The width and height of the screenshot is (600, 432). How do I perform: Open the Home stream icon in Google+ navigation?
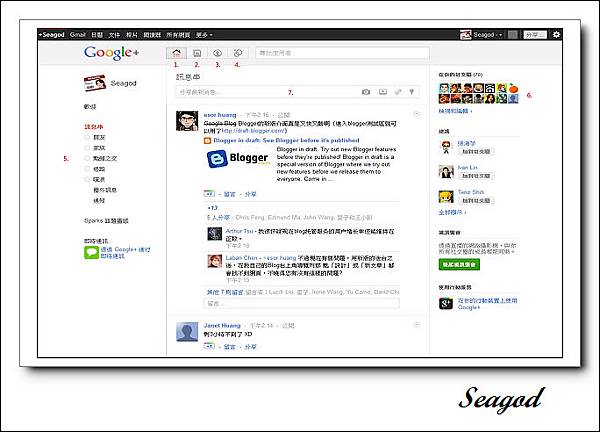[176, 53]
